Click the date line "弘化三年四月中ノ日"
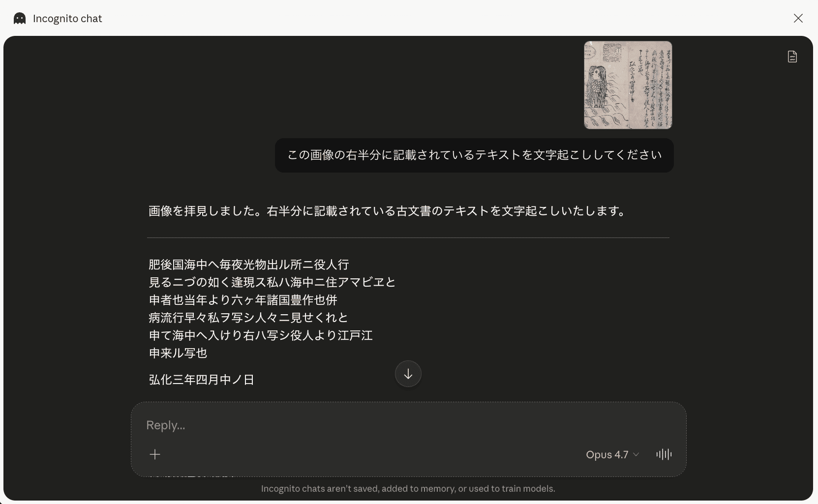Image resolution: width=818 pixels, height=504 pixels. coord(202,380)
